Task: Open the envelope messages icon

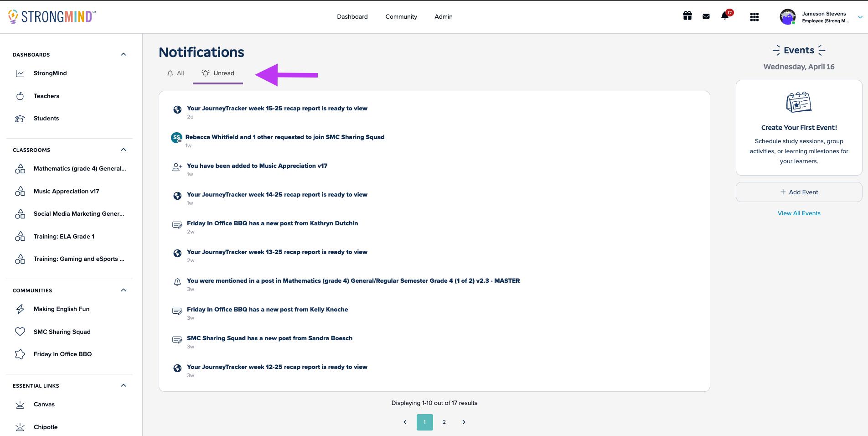Action: pyautogui.click(x=706, y=16)
